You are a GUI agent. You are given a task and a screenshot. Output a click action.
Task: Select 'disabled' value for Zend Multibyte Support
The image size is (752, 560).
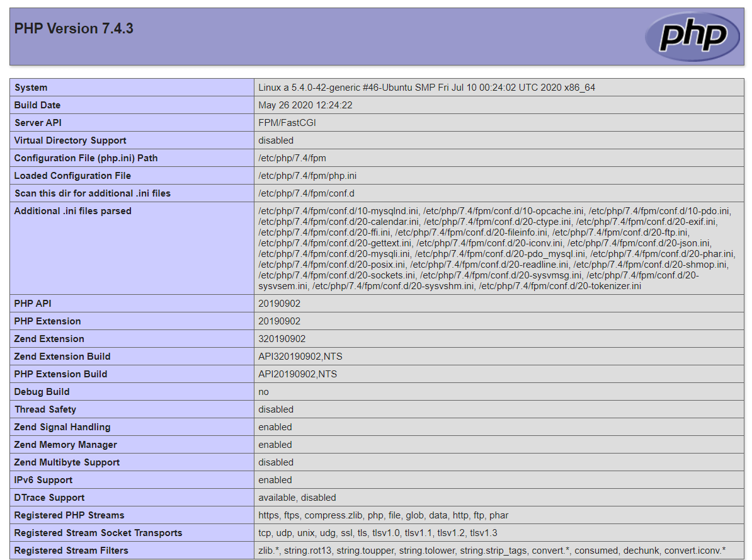tap(276, 462)
